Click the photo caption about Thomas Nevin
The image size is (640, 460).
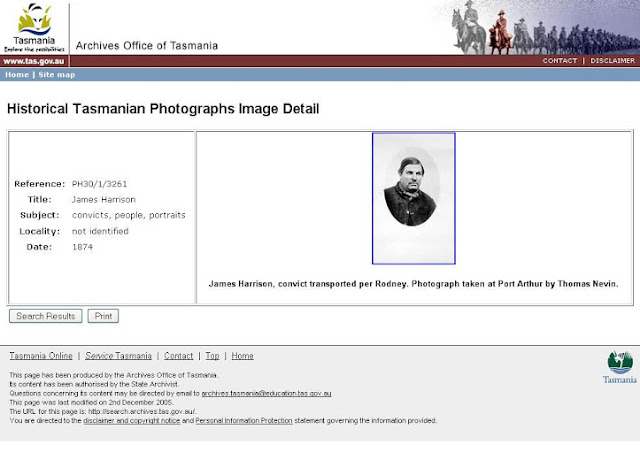pos(413,284)
